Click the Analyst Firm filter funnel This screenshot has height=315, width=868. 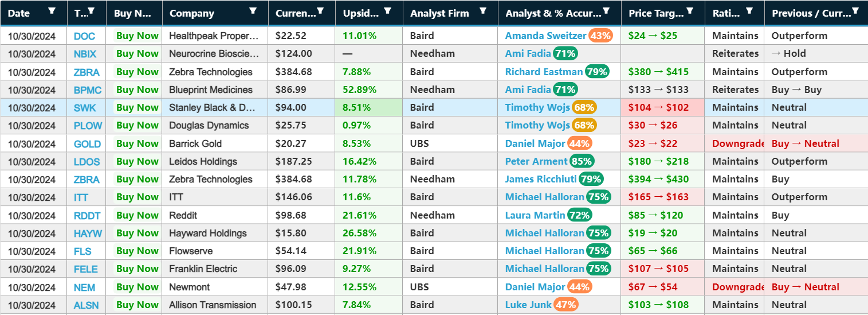click(x=483, y=11)
